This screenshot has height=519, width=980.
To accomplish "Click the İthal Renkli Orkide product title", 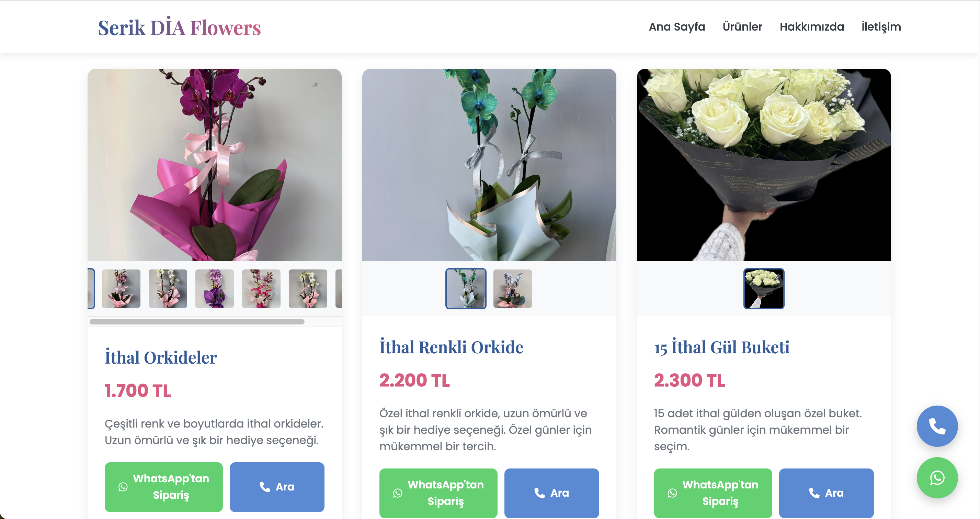I will click(x=451, y=347).
